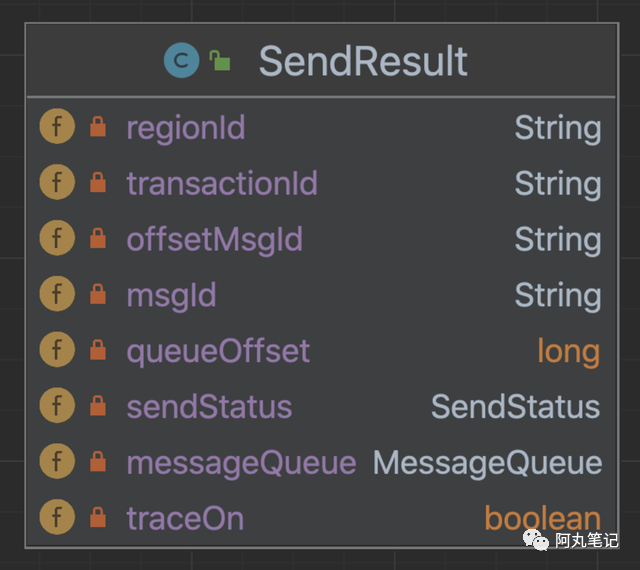
Task: Click the String type of msgId
Action: coord(557,295)
